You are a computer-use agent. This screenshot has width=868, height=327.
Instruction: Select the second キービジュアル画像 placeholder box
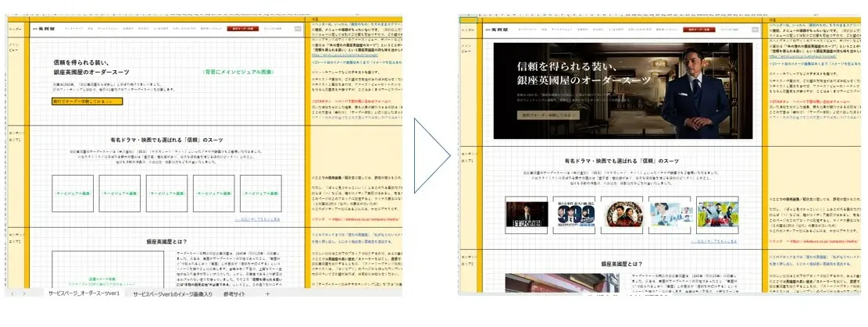120,194
